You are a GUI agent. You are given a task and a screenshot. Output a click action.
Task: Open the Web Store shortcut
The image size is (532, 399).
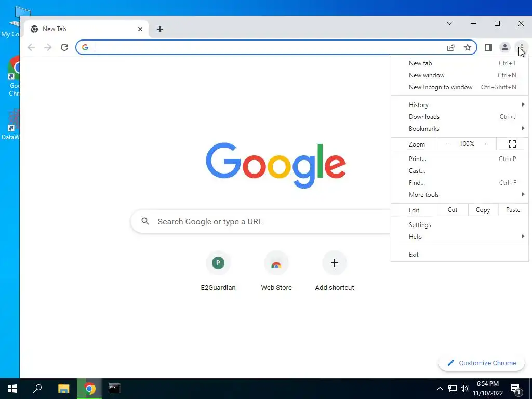pyautogui.click(x=276, y=271)
